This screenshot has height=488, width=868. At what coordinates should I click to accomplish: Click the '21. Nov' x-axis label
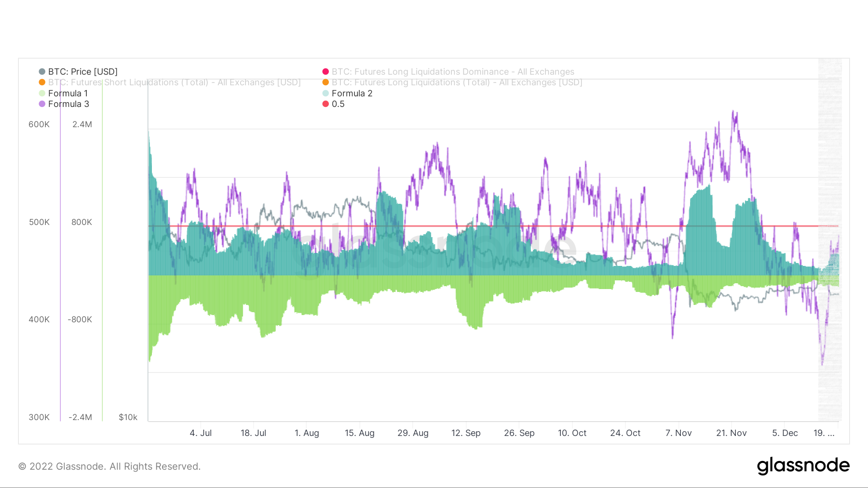click(x=732, y=433)
